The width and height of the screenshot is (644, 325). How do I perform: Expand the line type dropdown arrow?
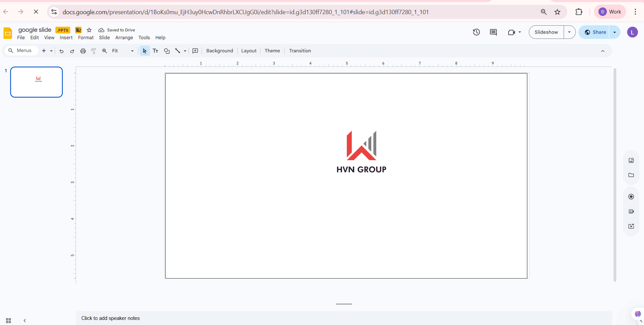click(185, 51)
